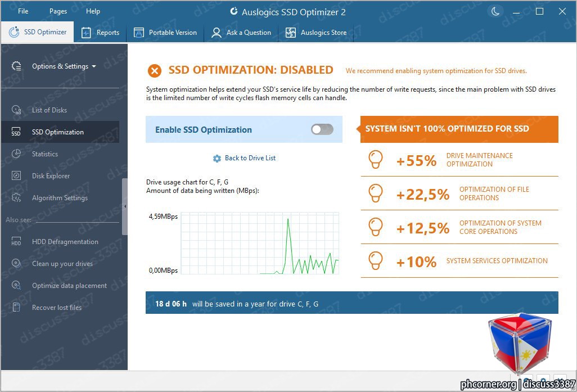Toggle dark mode moon icon
The height and width of the screenshot is (392, 577).
[495, 11]
